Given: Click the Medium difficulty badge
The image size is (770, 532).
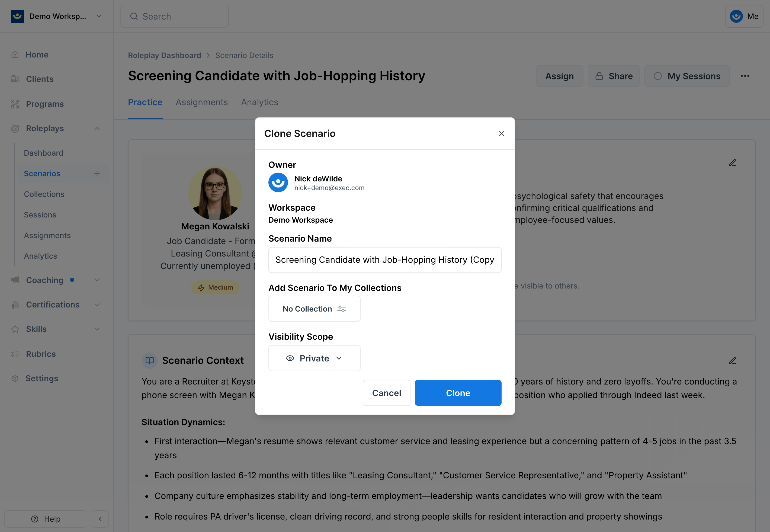Looking at the screenshot, I should tap(215, 287).
